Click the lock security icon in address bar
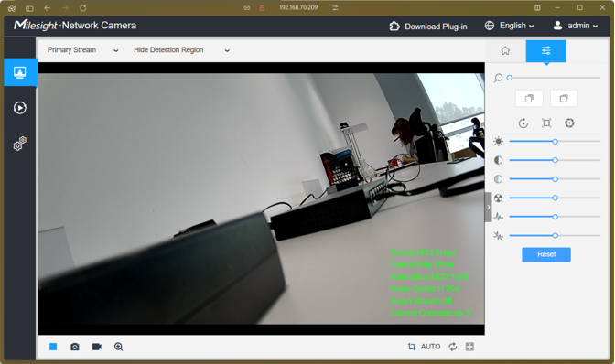The height and width of the screenshot is (364, 615). tap(262, 8)
